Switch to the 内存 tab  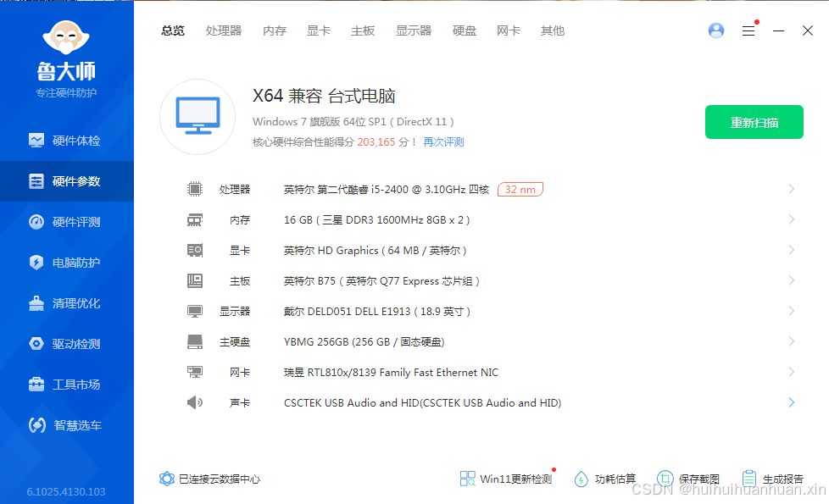pos(275,30)
